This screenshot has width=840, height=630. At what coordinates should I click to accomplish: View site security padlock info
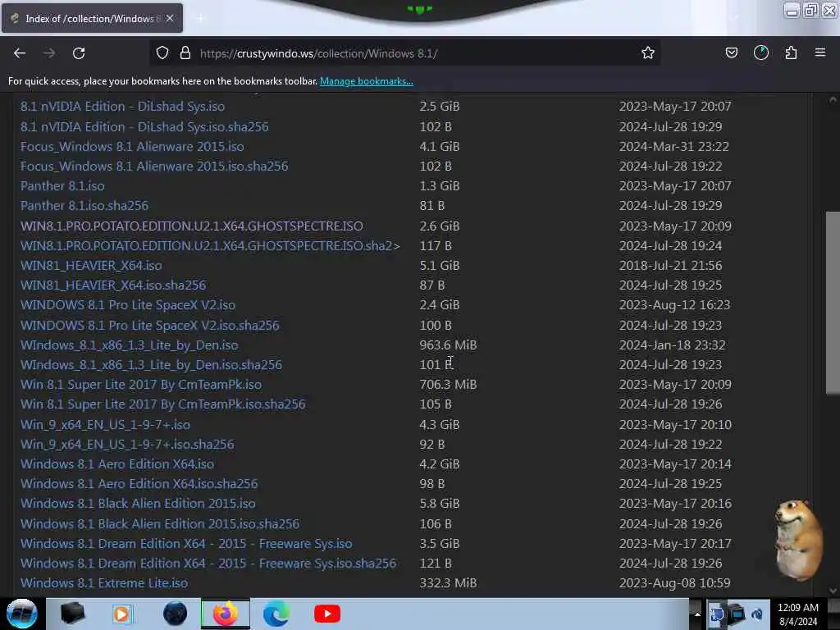tap(185, 53)
